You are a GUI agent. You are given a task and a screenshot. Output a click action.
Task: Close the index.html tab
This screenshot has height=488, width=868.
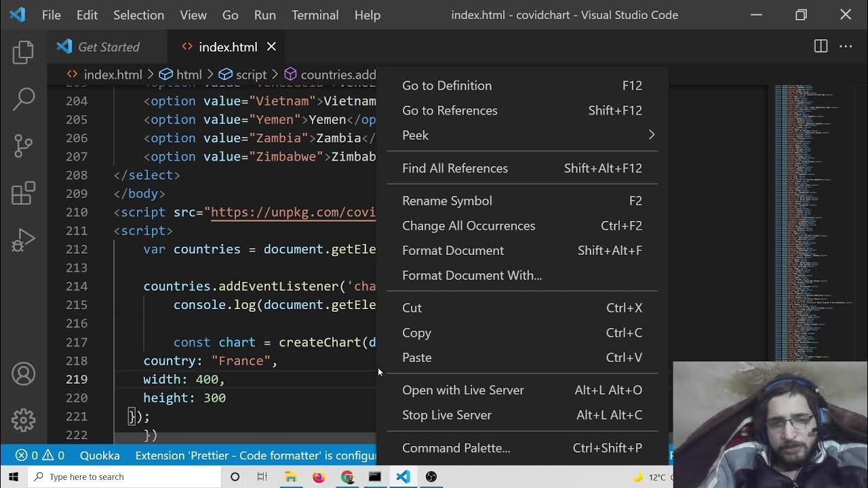pyautogui.click(x=271, y=47)
